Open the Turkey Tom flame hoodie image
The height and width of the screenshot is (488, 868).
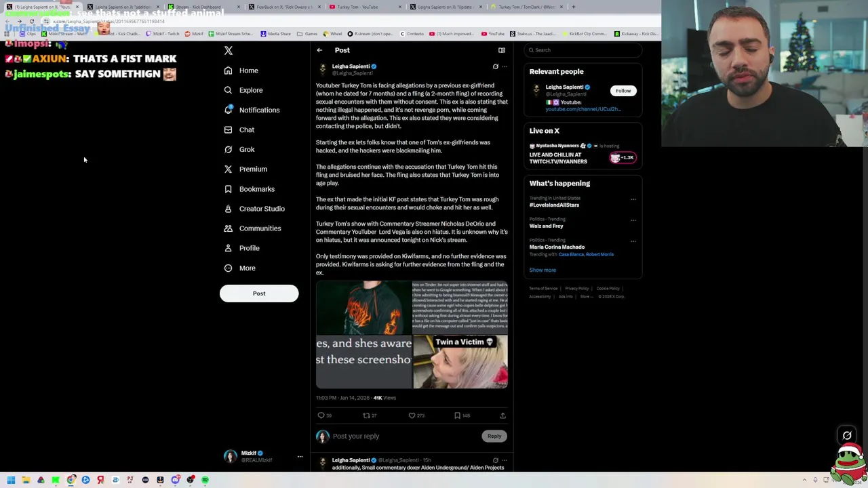[x=363, y=308]
